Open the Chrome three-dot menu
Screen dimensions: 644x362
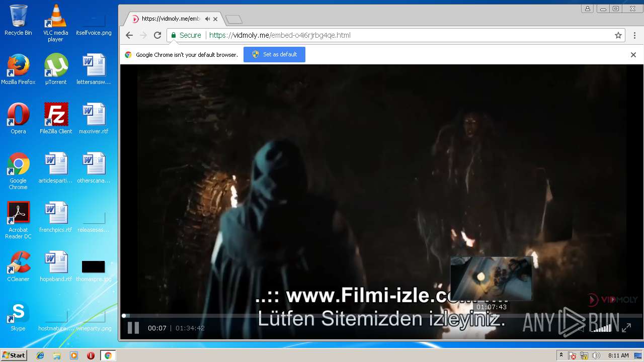pos(635,35)
